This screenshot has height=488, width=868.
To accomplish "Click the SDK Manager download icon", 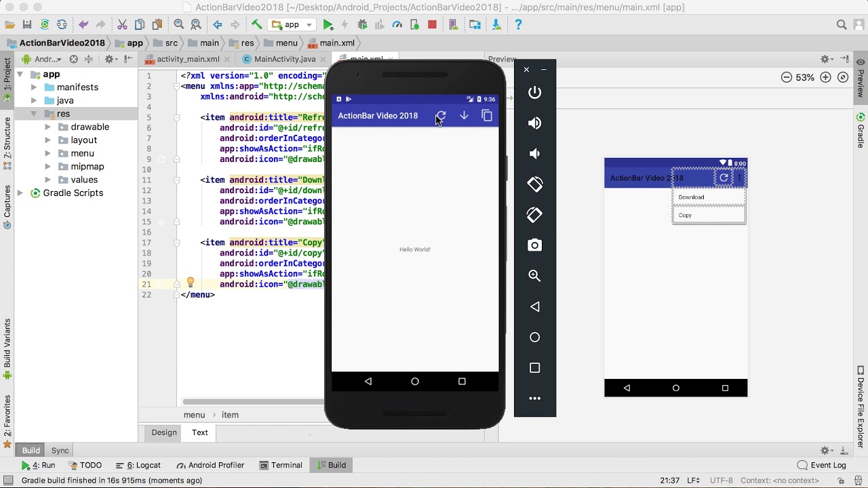I will [x=496, y=25].
